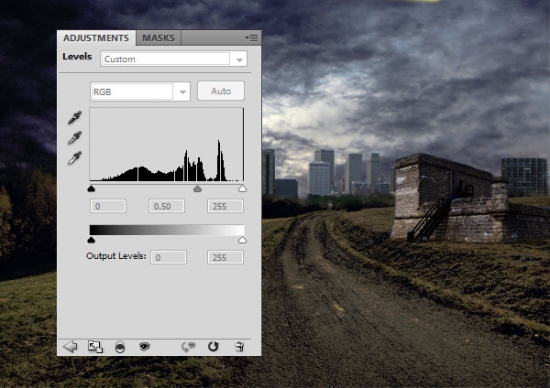550x388 pixels.
Task: Select the black point eyedropper
Action: tap(75, 118)
